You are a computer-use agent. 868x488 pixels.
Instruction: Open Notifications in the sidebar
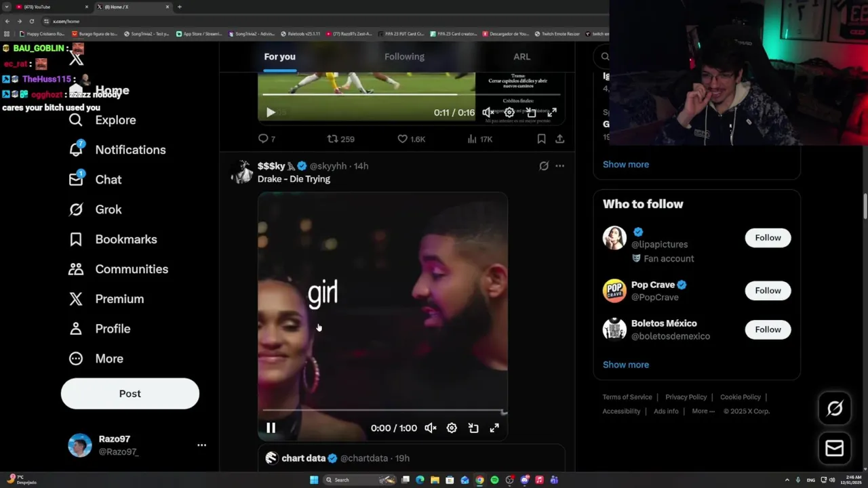117,150
